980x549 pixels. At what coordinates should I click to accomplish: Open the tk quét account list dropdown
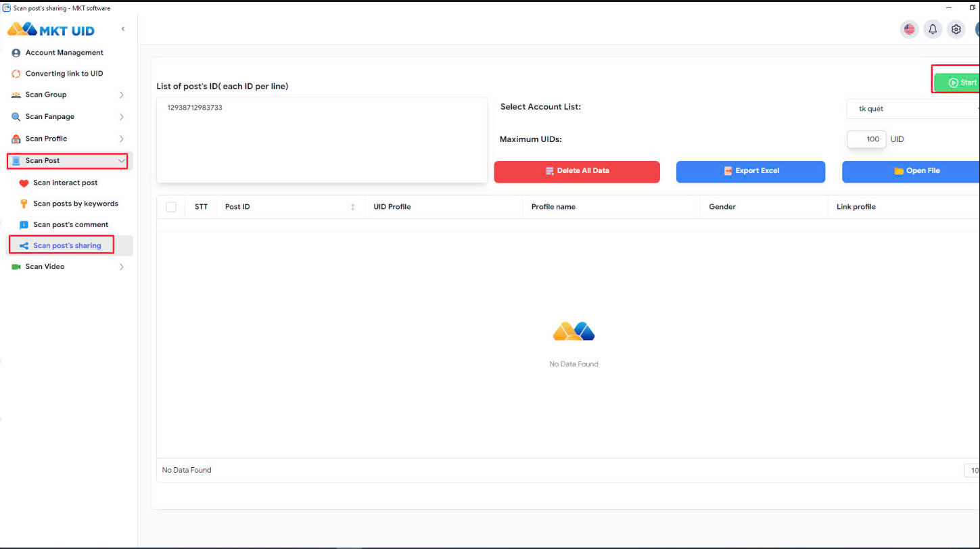click(913, 109)
